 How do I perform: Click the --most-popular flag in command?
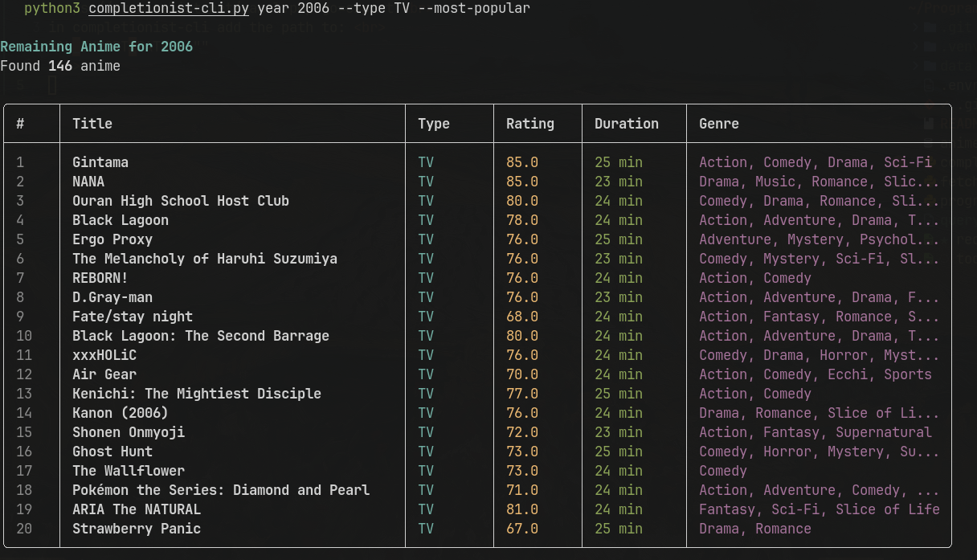474,9
